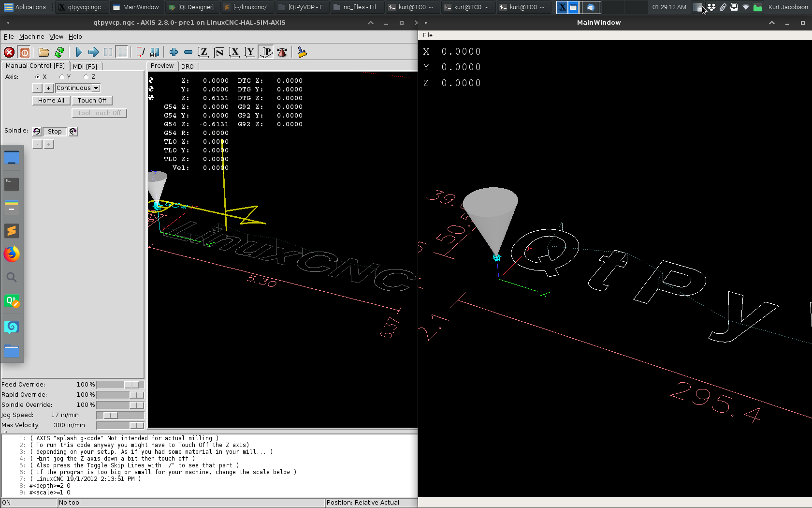Image resolution: width=812 pixels, height=508 pixels.
Task: Open Dropbox from the system tray
Action: coord(711,7)
